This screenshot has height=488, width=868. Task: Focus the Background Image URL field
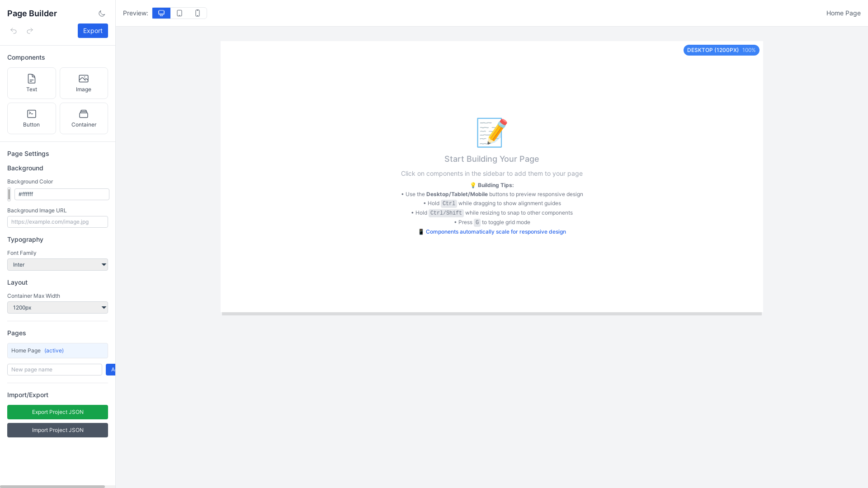tap(57, 222)
